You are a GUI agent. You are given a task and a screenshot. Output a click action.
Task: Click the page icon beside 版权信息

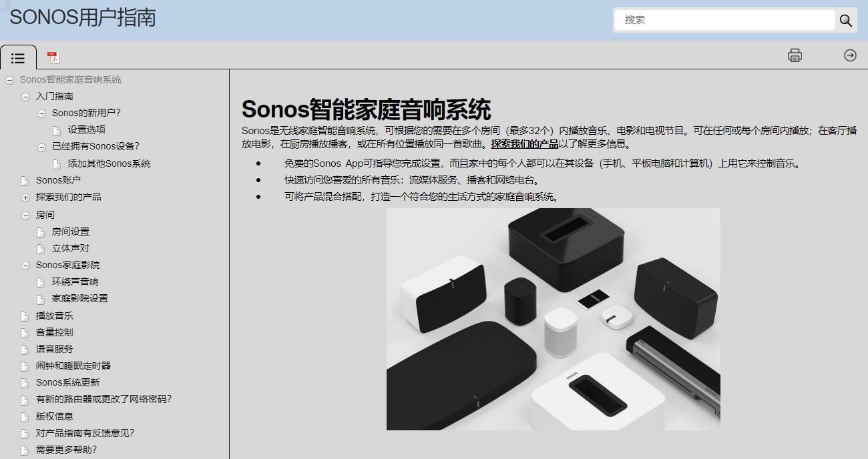point(24,416)
